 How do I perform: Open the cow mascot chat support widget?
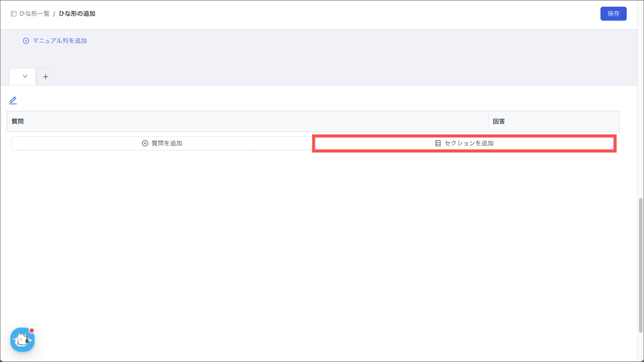pyautogui.click(x=22, y=340)
